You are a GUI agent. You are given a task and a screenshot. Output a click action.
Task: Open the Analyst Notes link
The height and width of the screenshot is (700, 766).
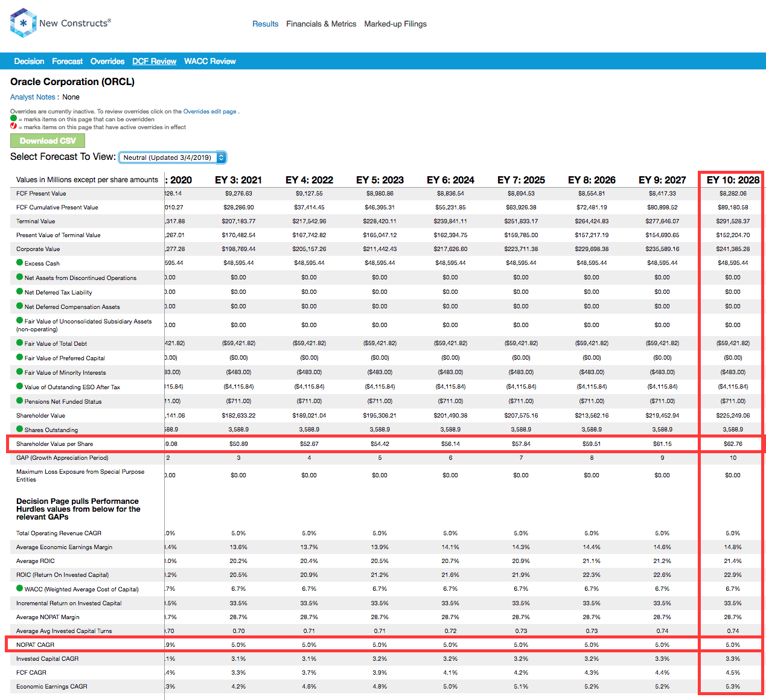(33, 97)
